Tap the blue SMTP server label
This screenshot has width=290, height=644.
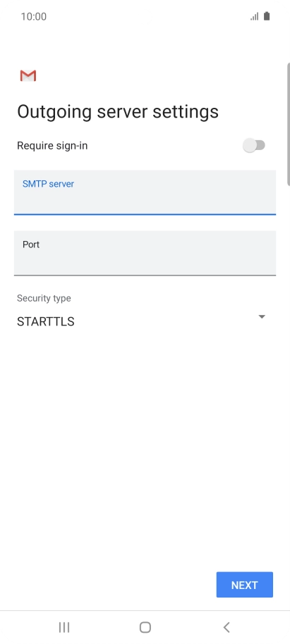coord(48,184)
